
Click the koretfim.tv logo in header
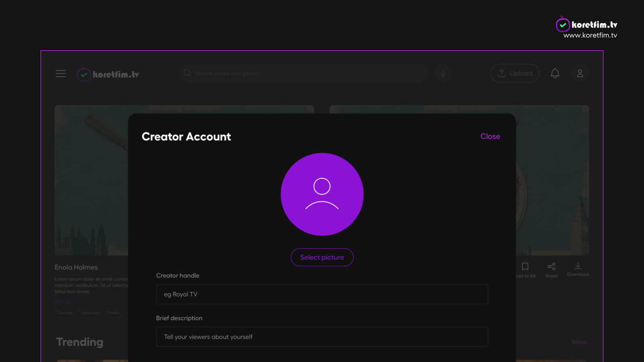pos(108,74)
